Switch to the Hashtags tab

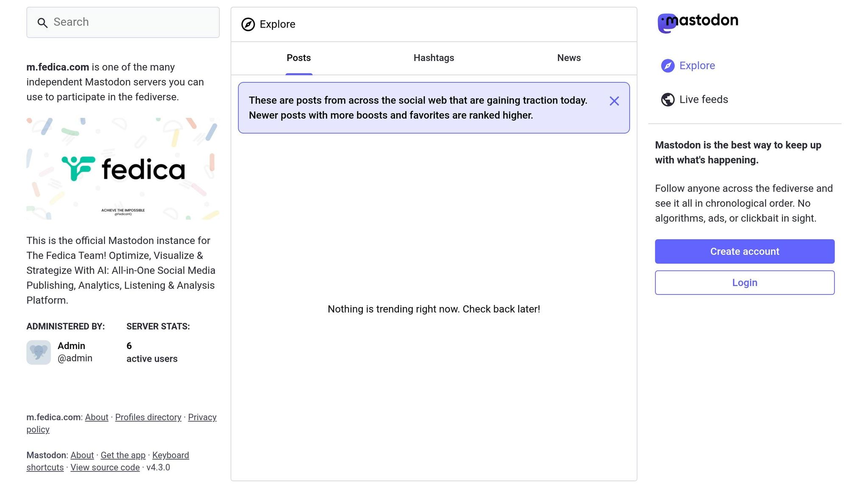click(434, 58)
